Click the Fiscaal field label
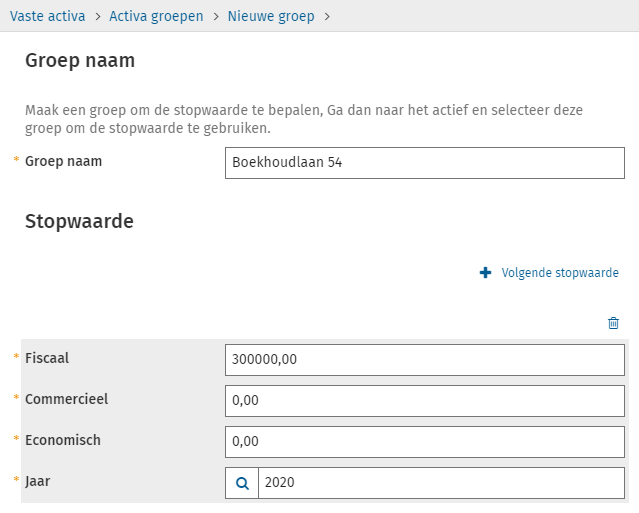Viewport: 639px width, 513px height. pos(47,357)
